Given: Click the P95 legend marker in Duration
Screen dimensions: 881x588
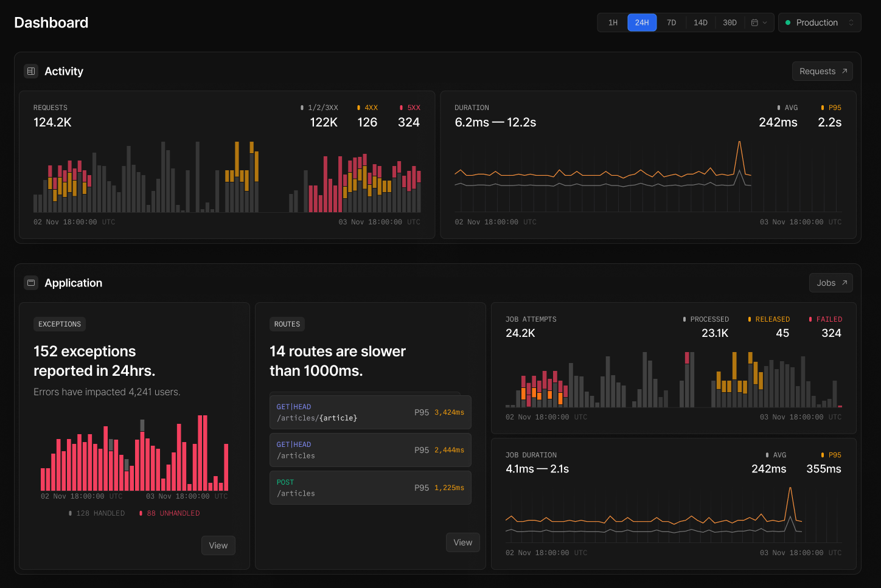Looking at the screenshot, I should (823, 108).
